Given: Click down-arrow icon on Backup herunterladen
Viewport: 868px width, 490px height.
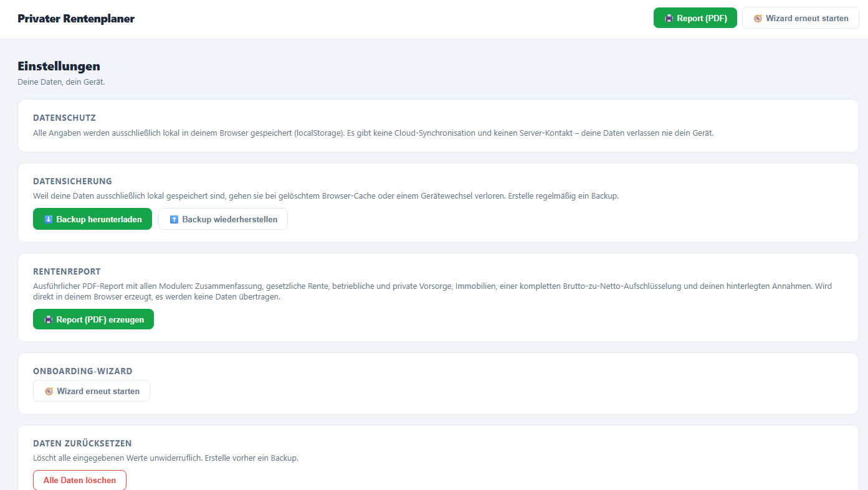Looking at the screenshot, I should (49, 219).
